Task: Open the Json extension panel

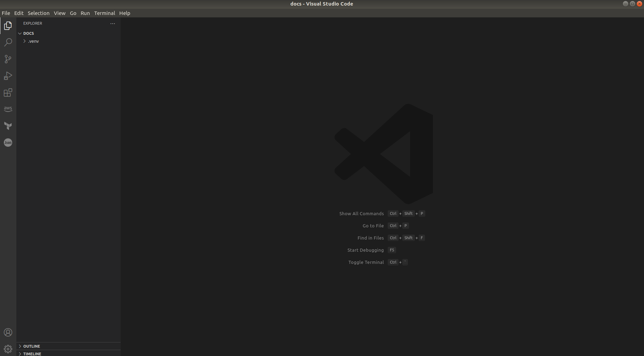Action: tap(8, 143)
